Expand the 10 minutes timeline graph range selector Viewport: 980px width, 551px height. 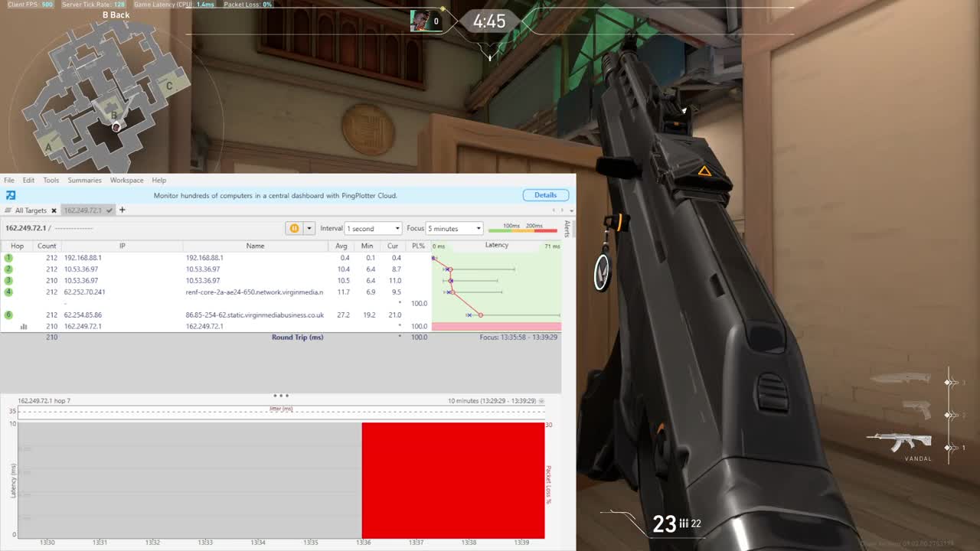[x=541, y=401]
